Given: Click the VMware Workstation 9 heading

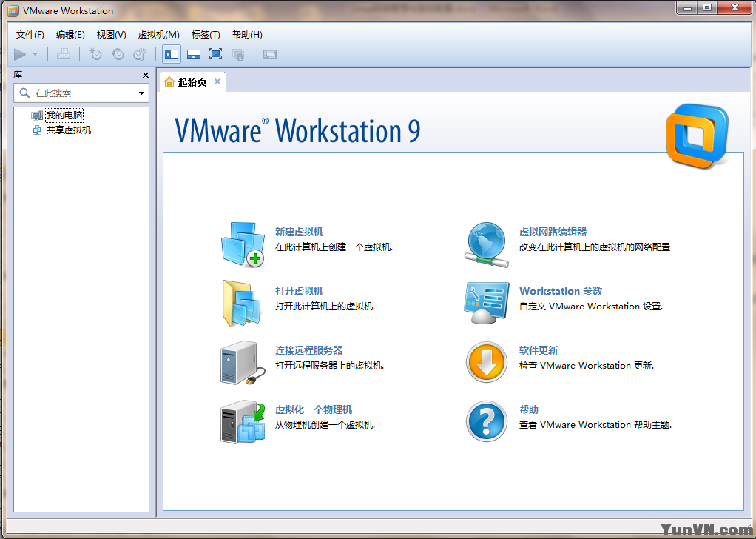Looking at the screenshot, I should (297, 131).
